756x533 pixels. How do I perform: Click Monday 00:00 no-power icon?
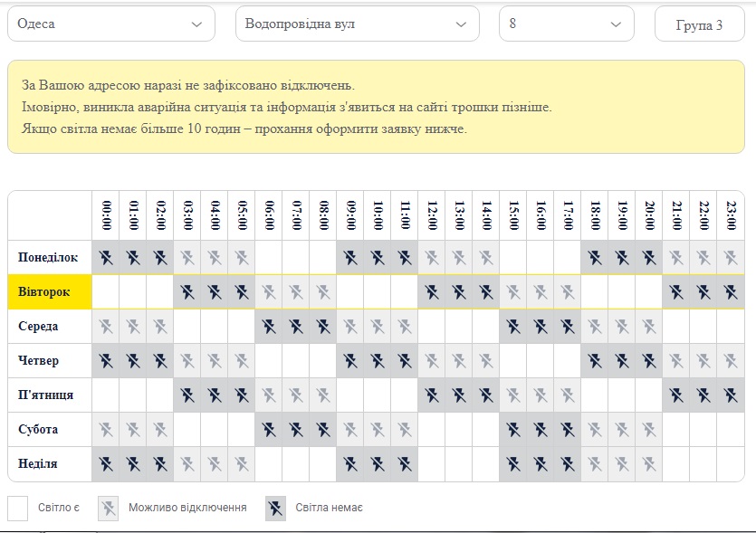click(106, 257)
